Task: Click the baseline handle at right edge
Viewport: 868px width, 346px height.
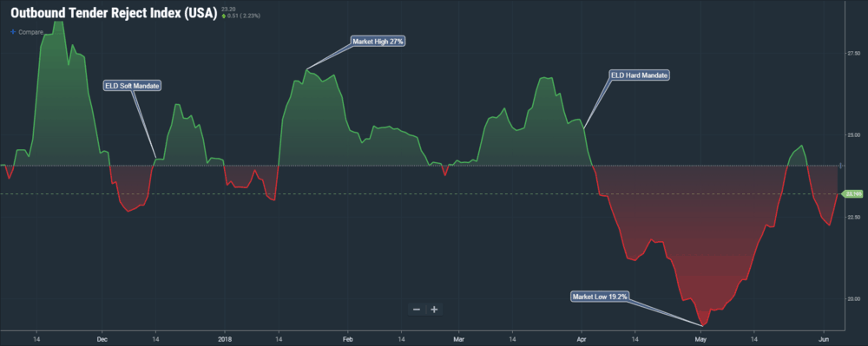Action: tap(840, 166)
